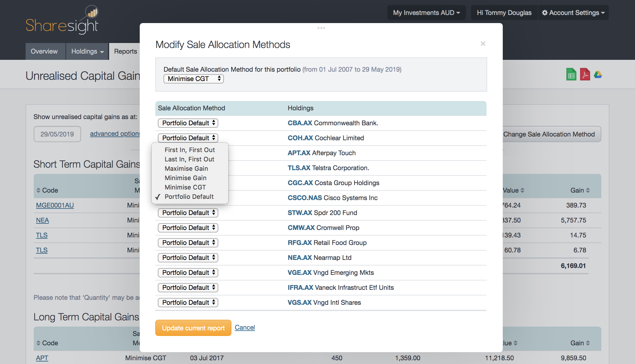Select Portfolio Default in the open method list
The image size is (635, 364).
click(189, 196)
